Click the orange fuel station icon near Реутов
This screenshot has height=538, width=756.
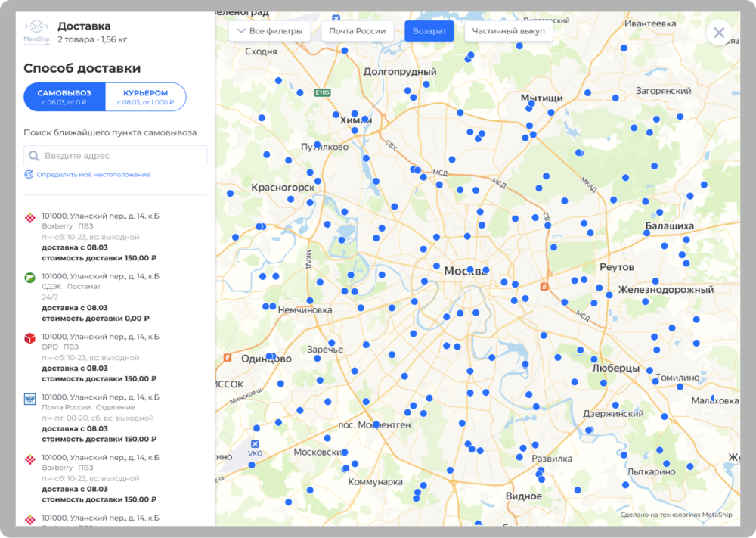pos(544,287)
